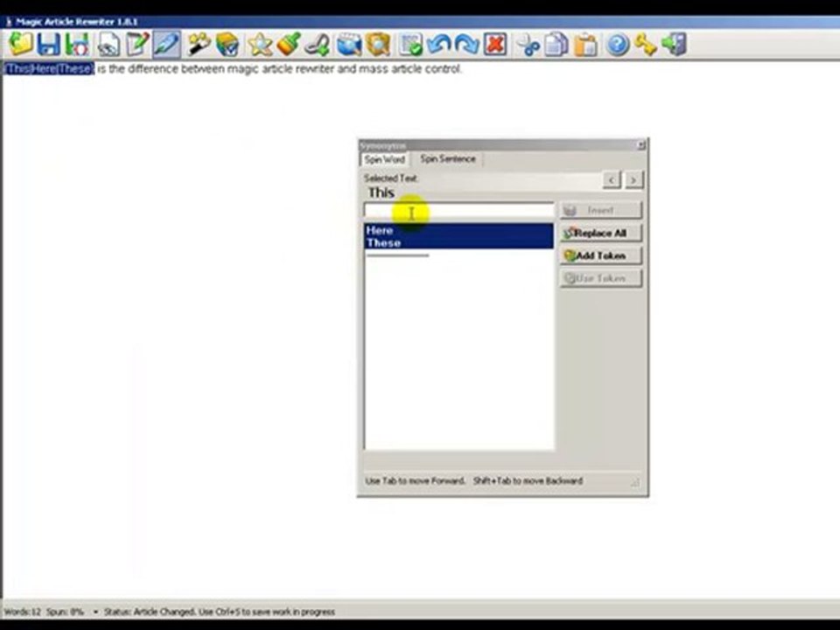Image resolution: width=840 pixels, height=630 pixels.
Task: Click the synonym text input field
Action: click(x=459, y=211)
